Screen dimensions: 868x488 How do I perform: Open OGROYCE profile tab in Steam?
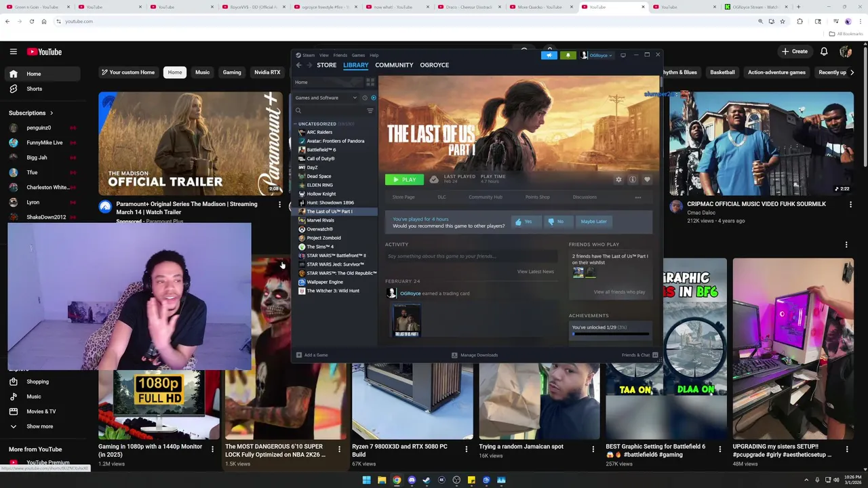click(x=434, y=65)
